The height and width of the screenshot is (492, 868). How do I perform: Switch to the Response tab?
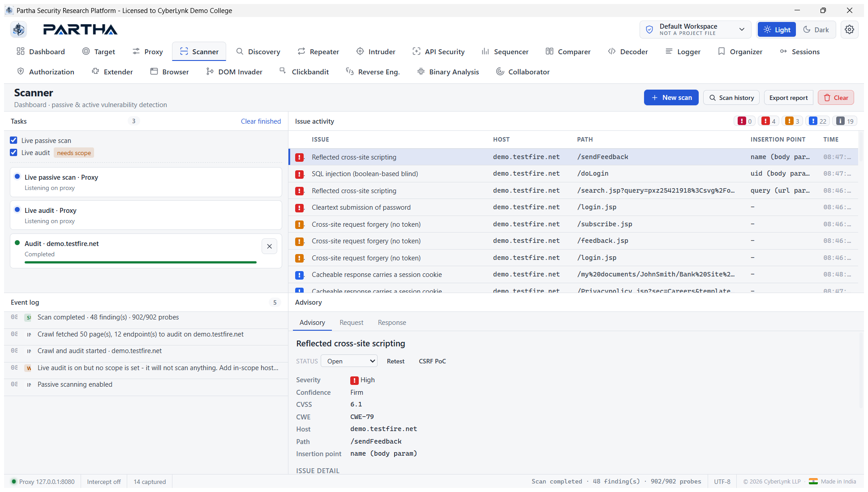point(392,323)
